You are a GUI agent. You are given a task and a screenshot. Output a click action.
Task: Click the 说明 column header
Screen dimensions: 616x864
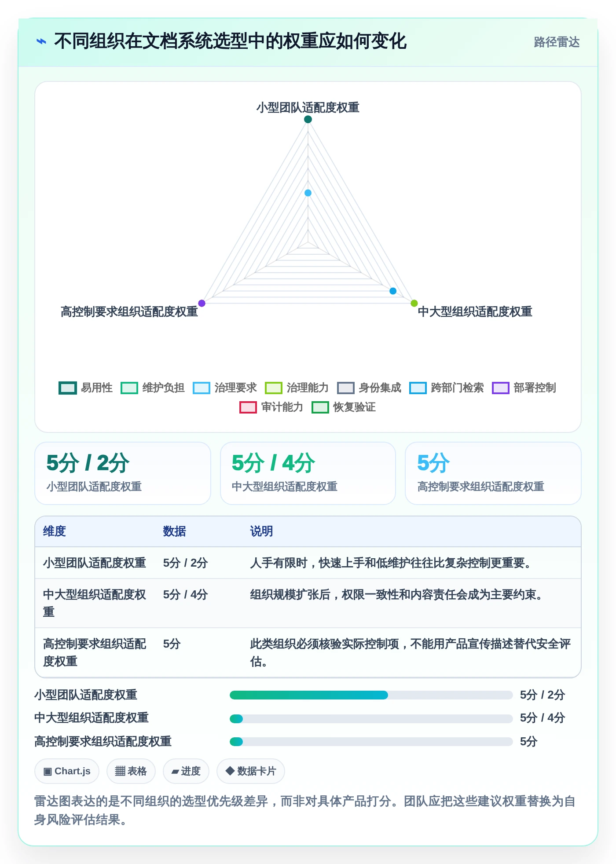point(262,531)
